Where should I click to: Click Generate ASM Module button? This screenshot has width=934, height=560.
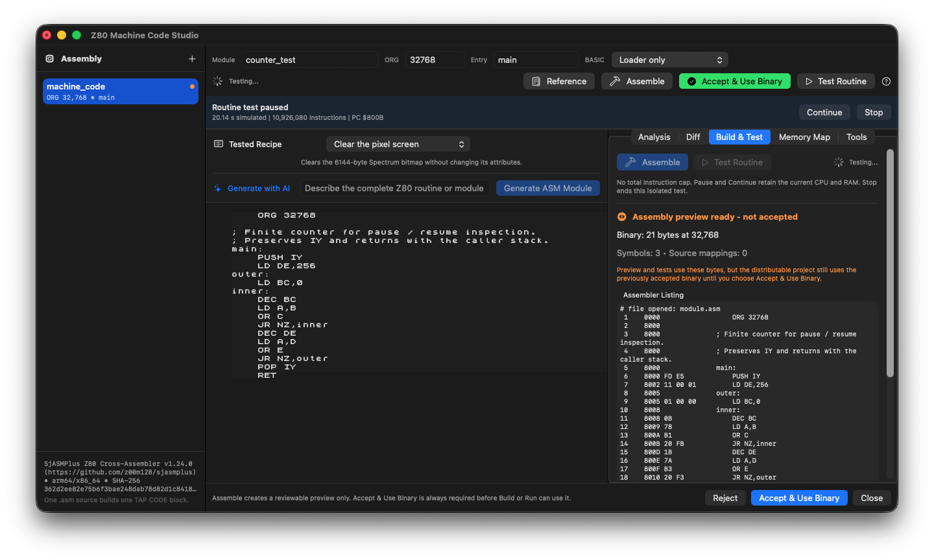point(548,189)
